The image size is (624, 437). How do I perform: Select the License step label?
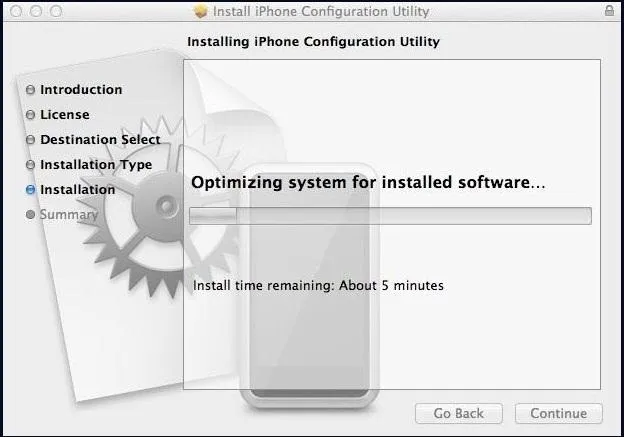[x=65, y=115]
